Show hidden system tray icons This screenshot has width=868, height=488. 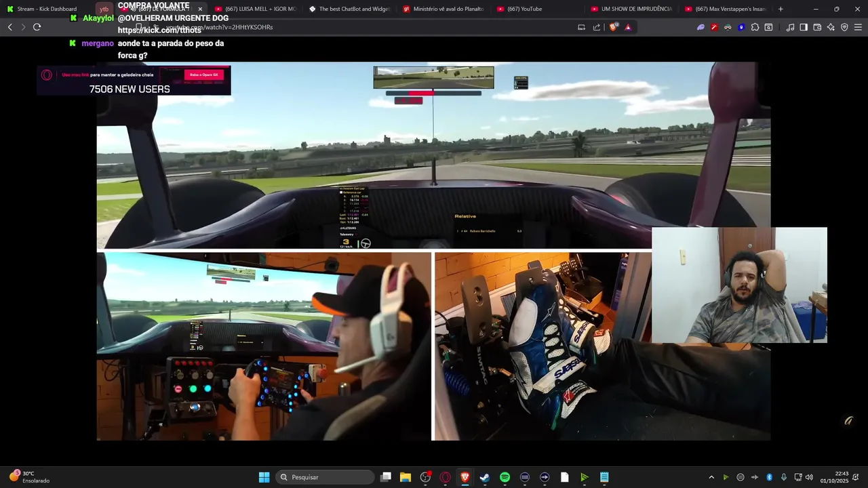[x=711, y=477]
